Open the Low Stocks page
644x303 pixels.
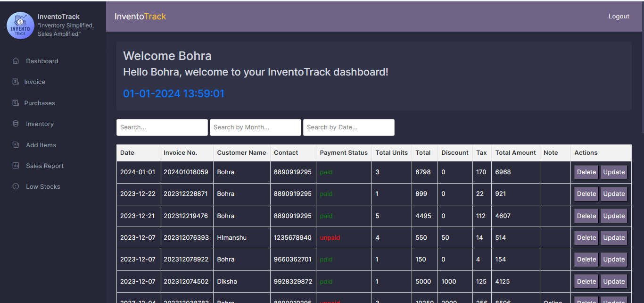coord(43,186)
